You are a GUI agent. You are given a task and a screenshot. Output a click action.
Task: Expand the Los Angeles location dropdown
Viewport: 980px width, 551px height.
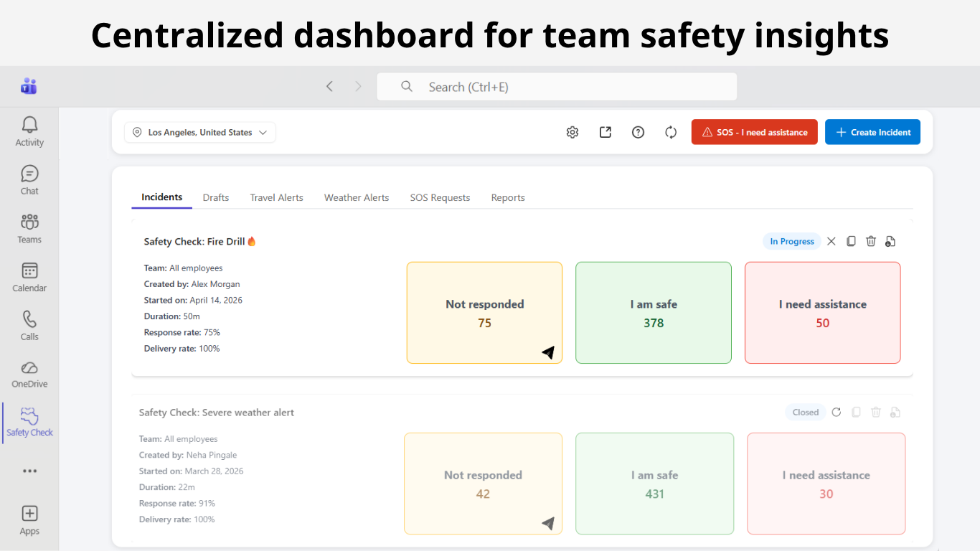[x=200, y=132]
